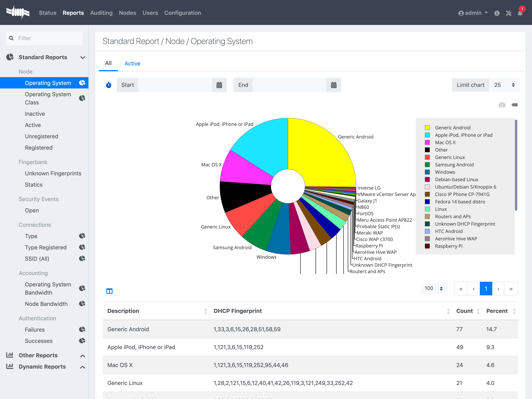
Task: Click the stopwatch time range icon
Action: (109, 85)
